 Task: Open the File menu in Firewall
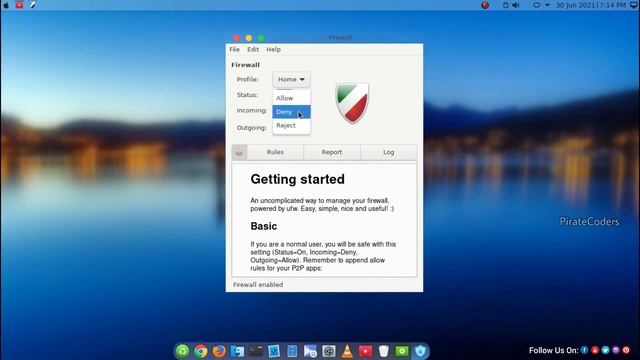point(234,49)
